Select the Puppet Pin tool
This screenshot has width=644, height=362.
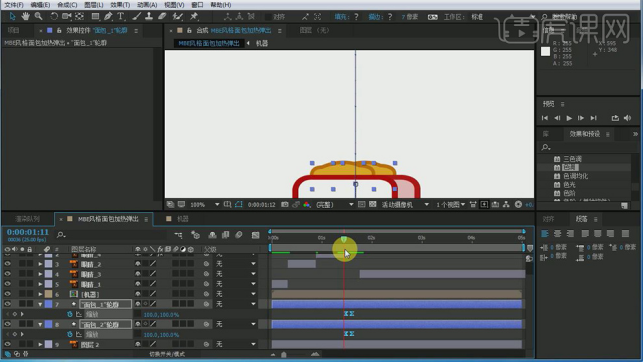tap(194, 16)
